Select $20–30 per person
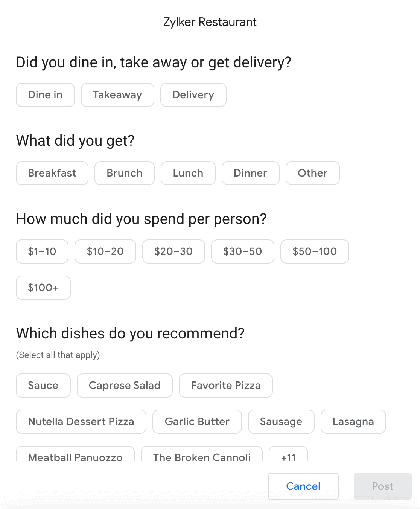This screenshot has height=509, width=420. coord(173,251)
